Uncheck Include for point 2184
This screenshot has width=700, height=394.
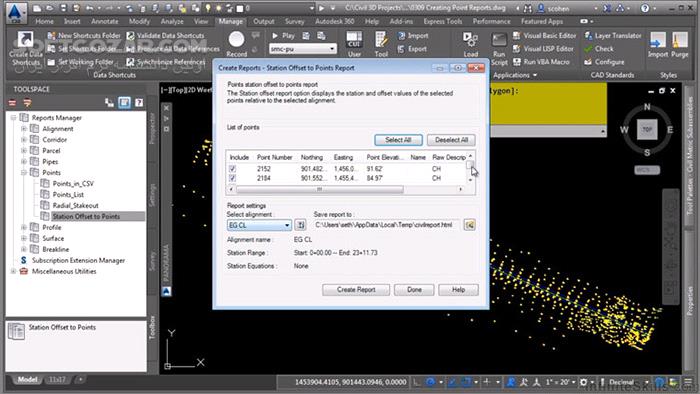click(232, 178)
